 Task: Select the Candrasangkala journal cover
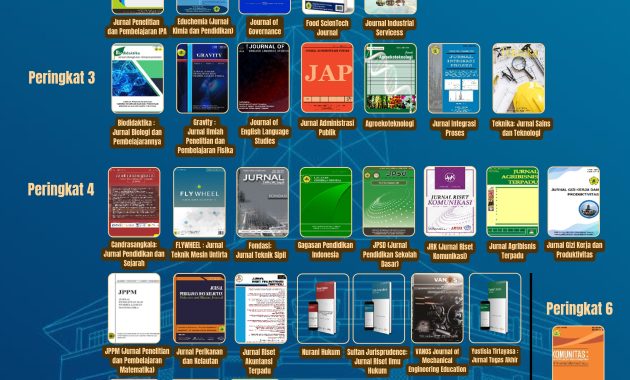point(134,202)
